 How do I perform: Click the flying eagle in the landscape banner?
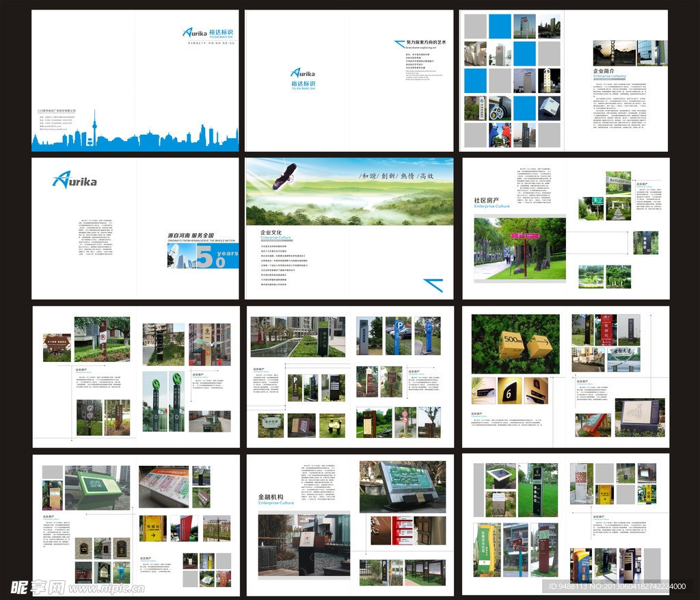(284, 177)
